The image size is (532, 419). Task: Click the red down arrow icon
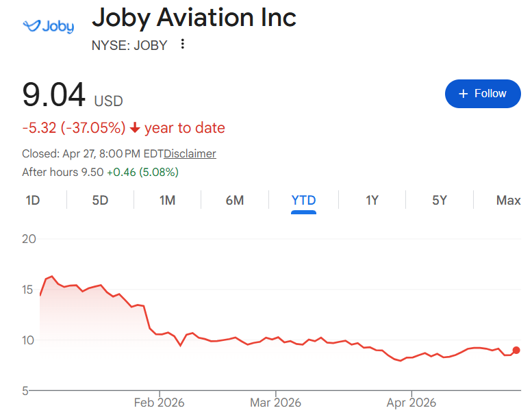tap(135, 128)
